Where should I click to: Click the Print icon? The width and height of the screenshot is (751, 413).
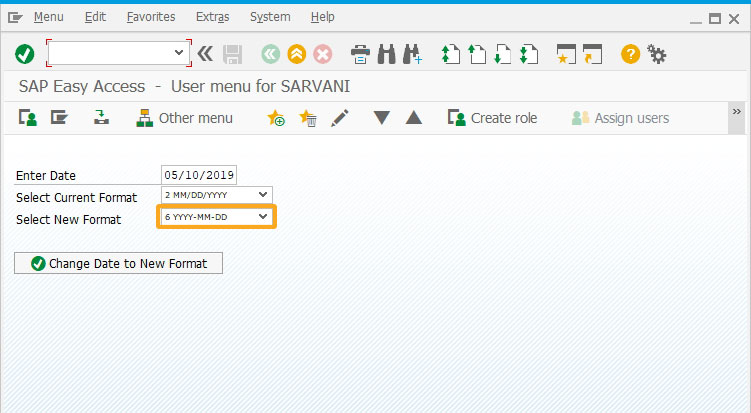click(360, 54)
